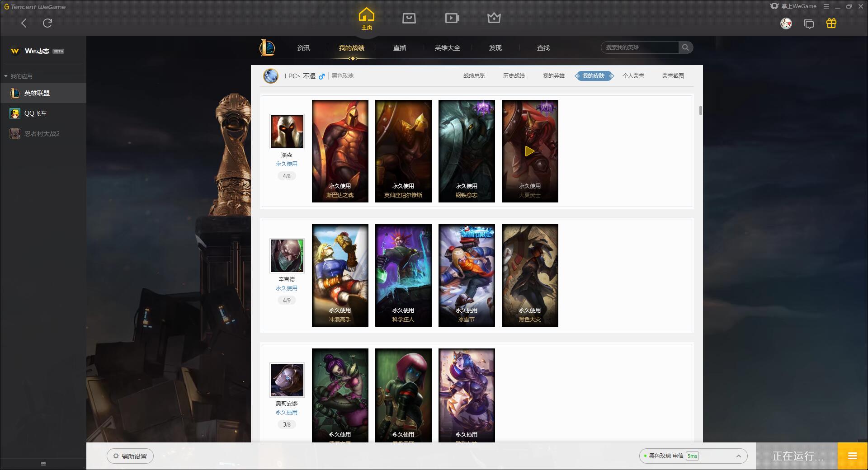
Task: Open the 斯巴达之魂 skin card
Action: (x=340, y=151)
